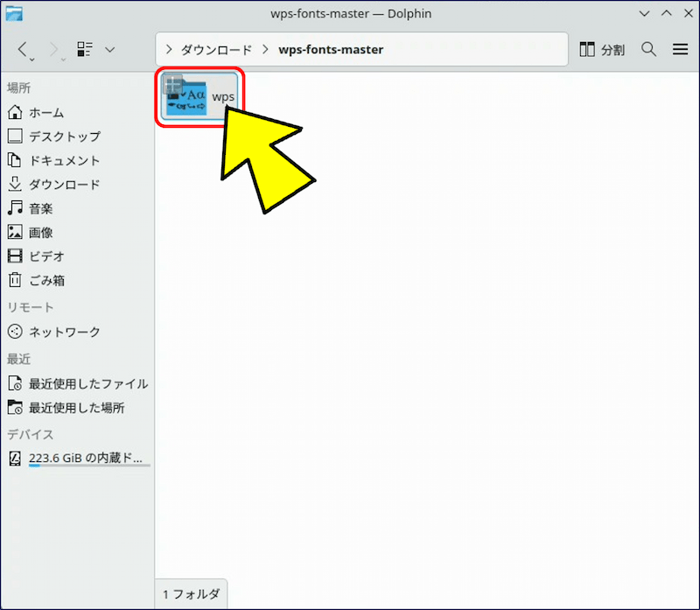The width and height of the screenshot is (700, 610).
Task: Expand chevron between ダウンロード and wps-fonts-master
Action: (x=264, y=50)
